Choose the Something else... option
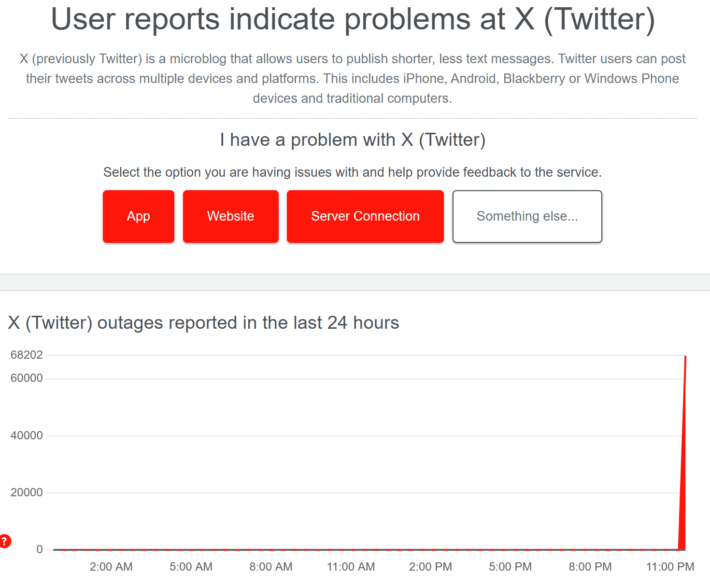Viewport: 710px width, 588px height. click(x=527, y=216)
